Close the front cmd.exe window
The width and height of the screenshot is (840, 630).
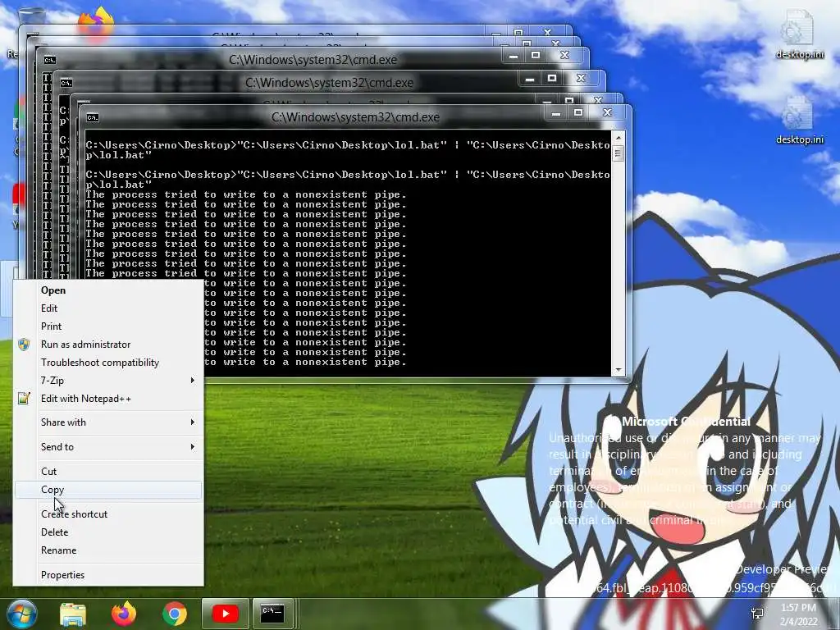coord(607,112)
